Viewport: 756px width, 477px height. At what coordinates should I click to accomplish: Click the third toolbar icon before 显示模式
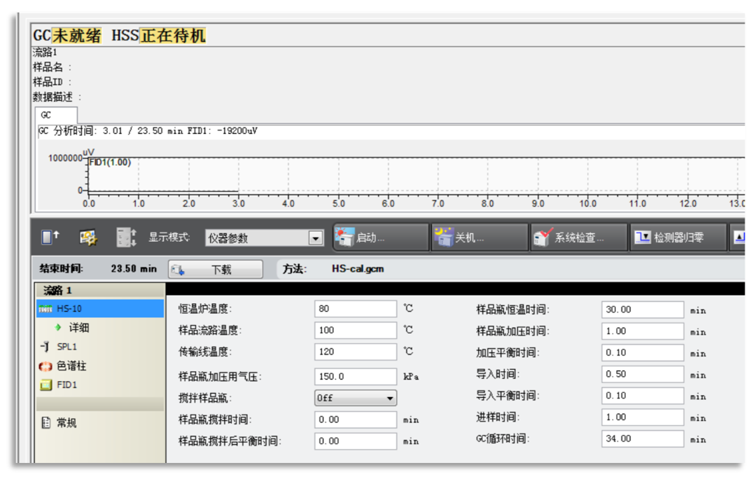click(x=126, y=238)
